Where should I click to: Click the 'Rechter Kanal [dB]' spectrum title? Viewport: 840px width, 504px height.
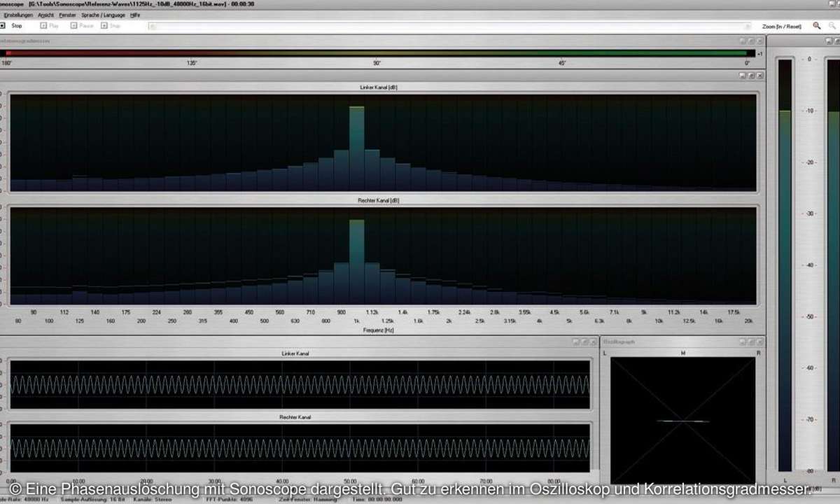(x=378, y=201)
